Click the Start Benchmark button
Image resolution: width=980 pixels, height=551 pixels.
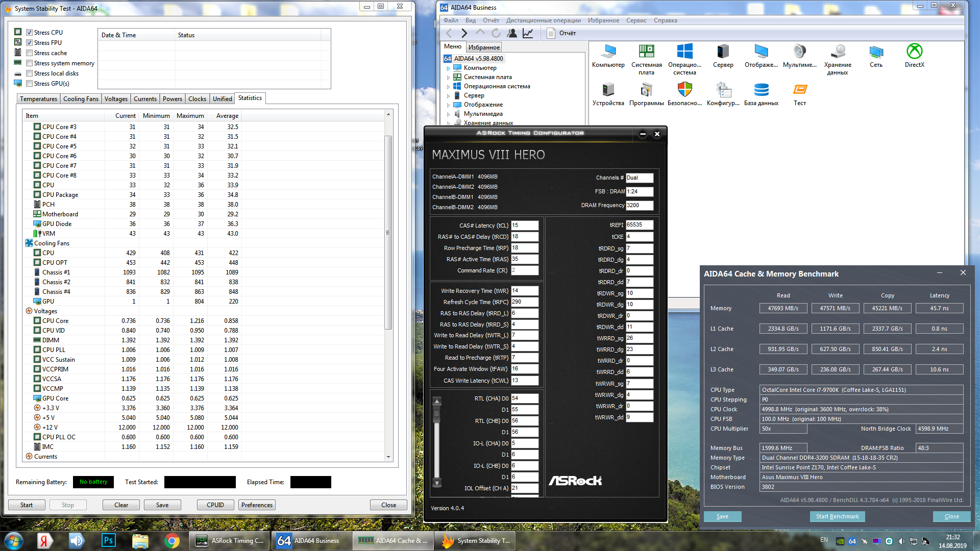837,516
